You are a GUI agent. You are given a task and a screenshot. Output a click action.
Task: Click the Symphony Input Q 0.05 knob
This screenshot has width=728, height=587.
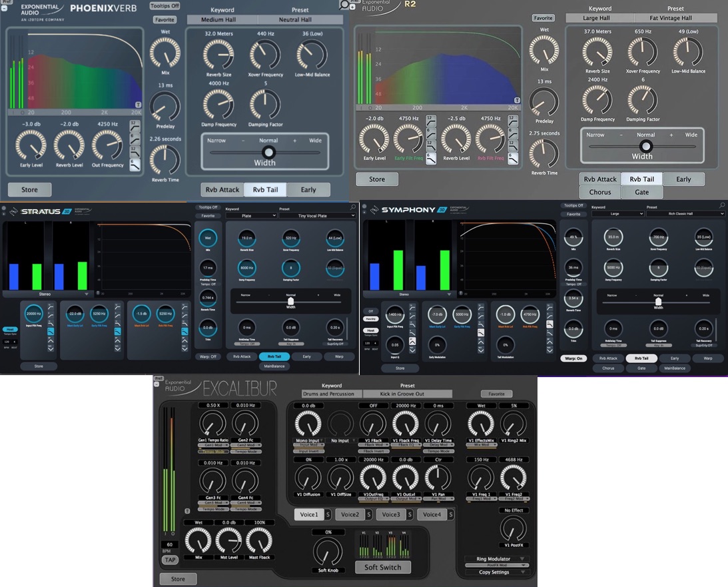pyautogui.click(x=395, y=345)
